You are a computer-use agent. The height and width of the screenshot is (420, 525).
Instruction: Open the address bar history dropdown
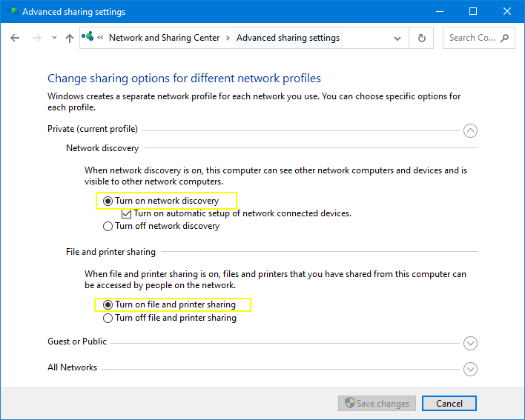point(399,39)
